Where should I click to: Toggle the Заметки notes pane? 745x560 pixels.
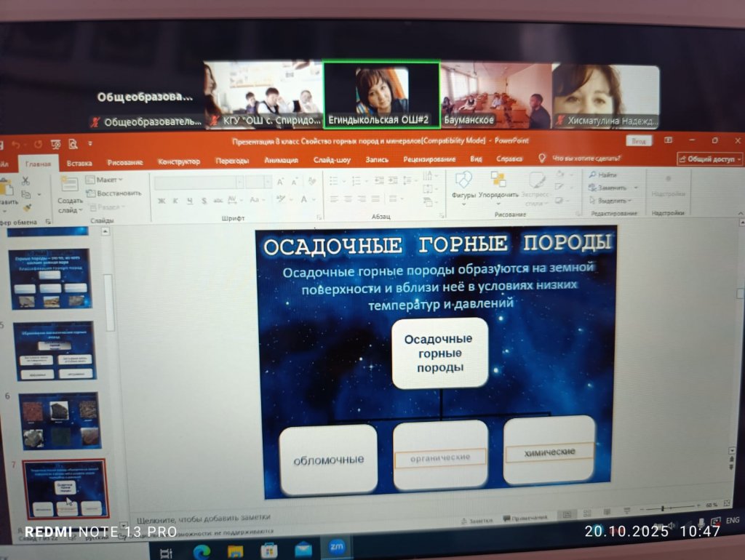[x=481, y=519]
